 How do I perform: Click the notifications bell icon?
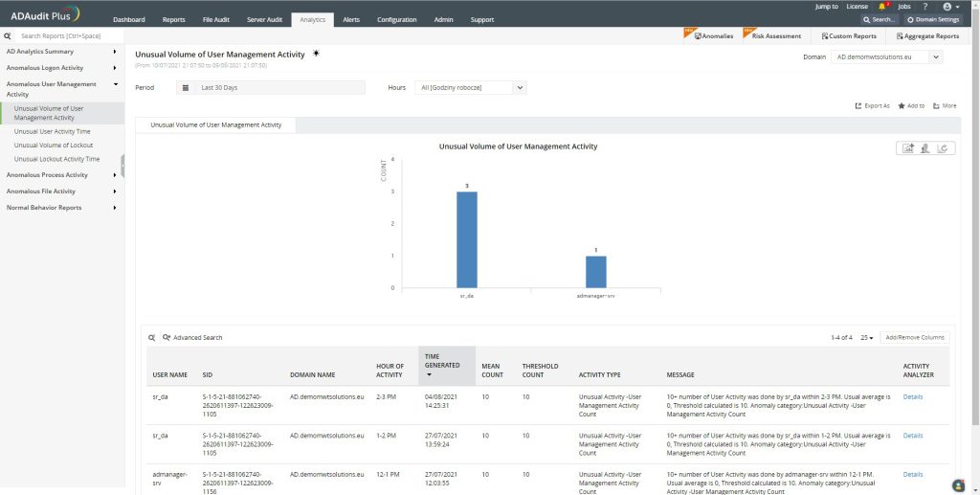click(x=881, y=6)
